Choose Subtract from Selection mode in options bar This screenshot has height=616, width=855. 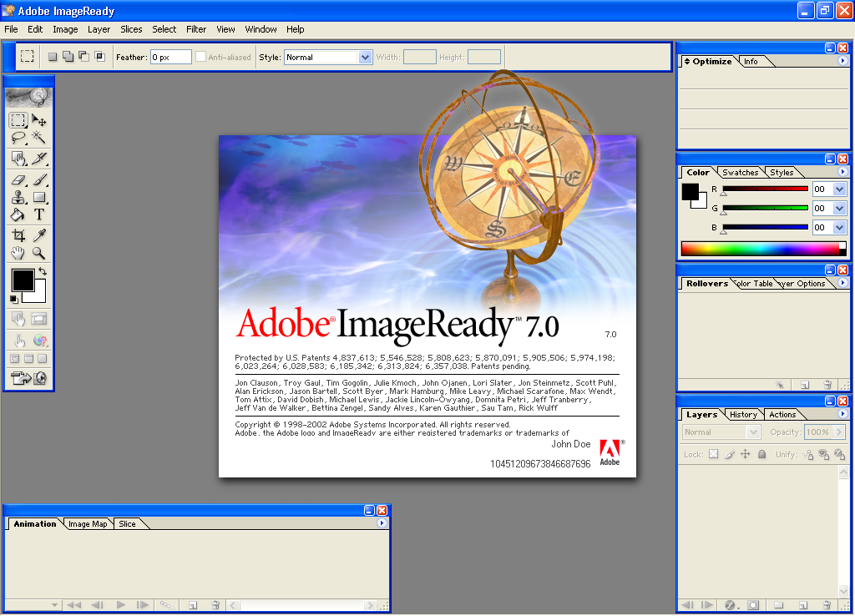(x=84, y=57)
